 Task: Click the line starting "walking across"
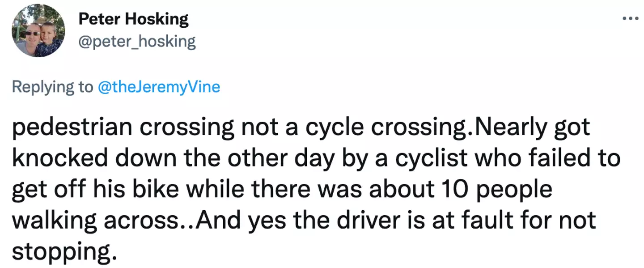click(304, 220)
